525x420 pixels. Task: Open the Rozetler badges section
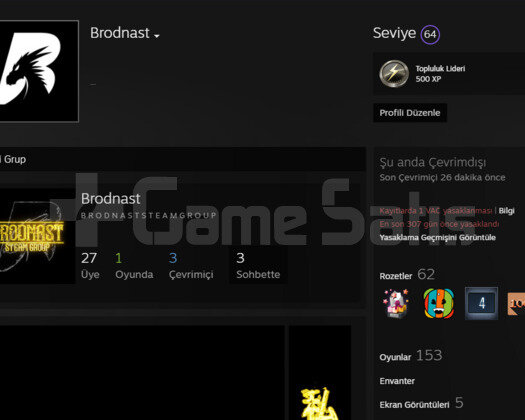coord(407,275)
